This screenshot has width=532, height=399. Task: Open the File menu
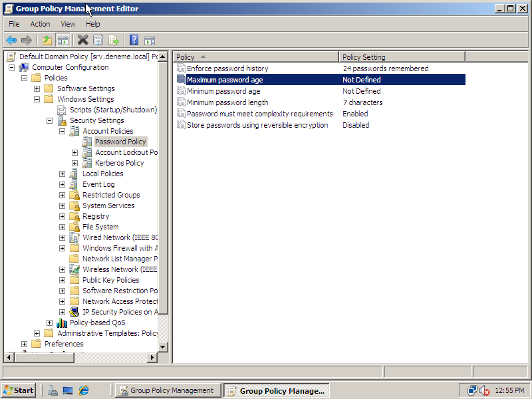point(14,24)
